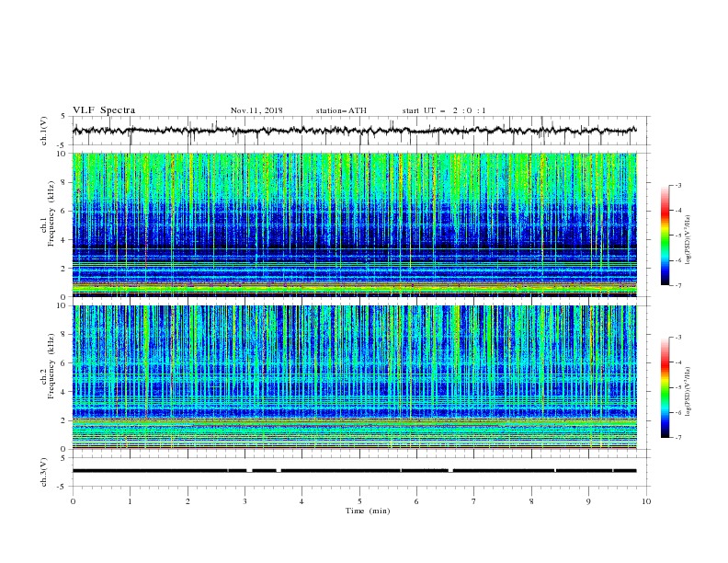Viewport: 728px width, 563px height.
Task: Click the "4" tick on time axis
Action: (301, 501)
